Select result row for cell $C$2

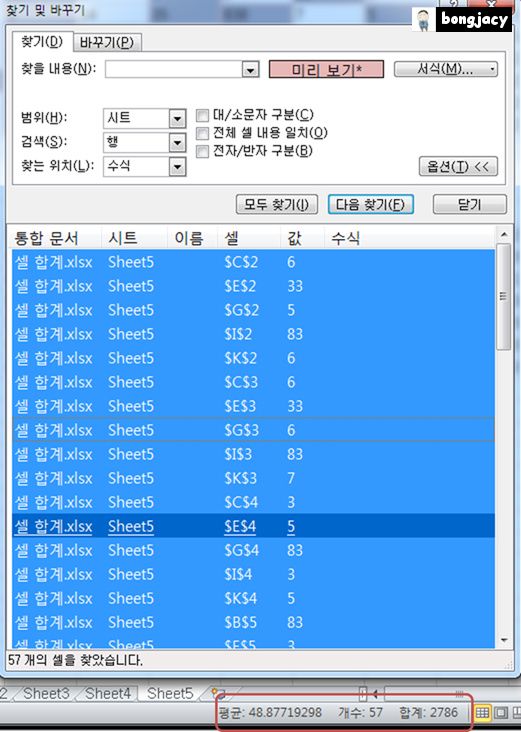coord(253,262)
